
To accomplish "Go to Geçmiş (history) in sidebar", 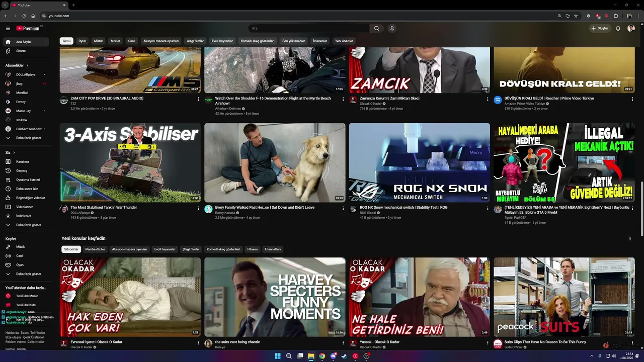I will coord(25,170).
